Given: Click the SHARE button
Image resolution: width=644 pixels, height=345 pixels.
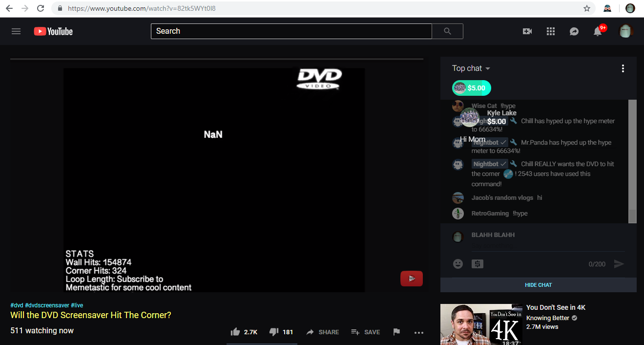Looking at the screenshot, I should [x=322, y=332].
